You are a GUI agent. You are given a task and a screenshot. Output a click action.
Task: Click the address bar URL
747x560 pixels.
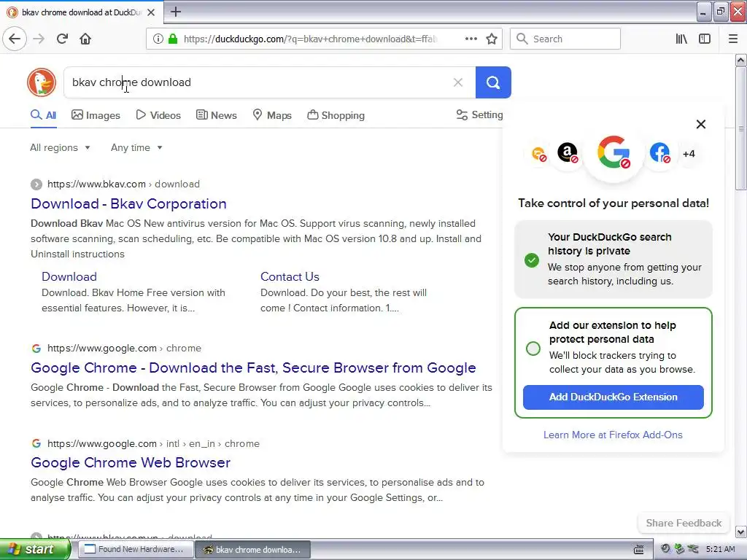(x=309, y=39)
